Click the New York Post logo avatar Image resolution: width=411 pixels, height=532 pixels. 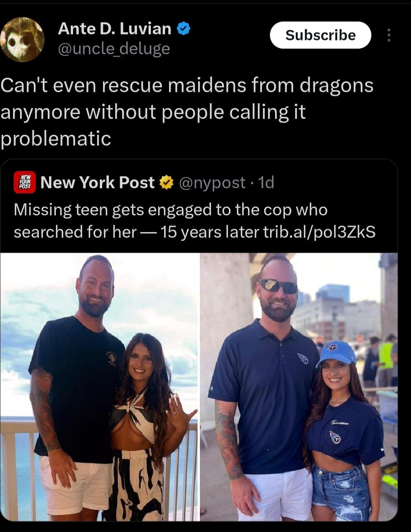tap(25, 182)
